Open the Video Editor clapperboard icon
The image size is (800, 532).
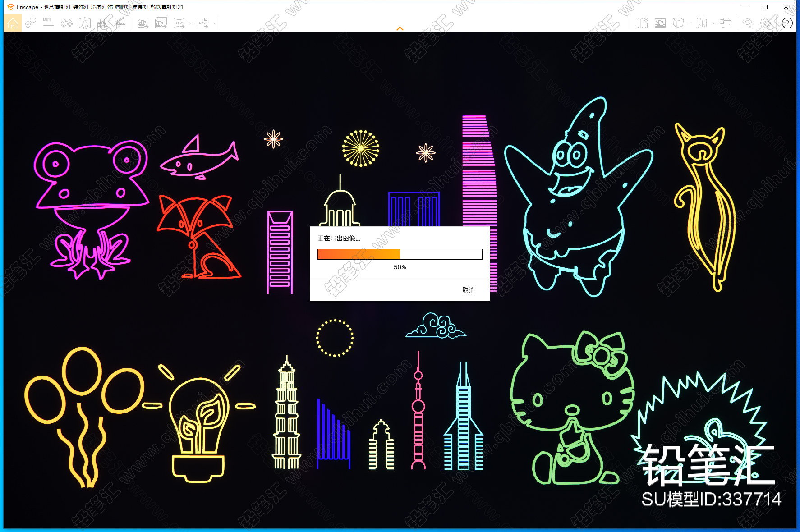click(x=120, y=23)
